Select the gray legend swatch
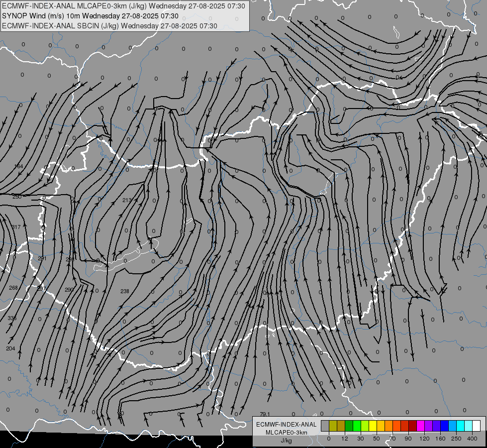Image resolution: width=487 pixels, height=448 pixels. coord(325,426)
